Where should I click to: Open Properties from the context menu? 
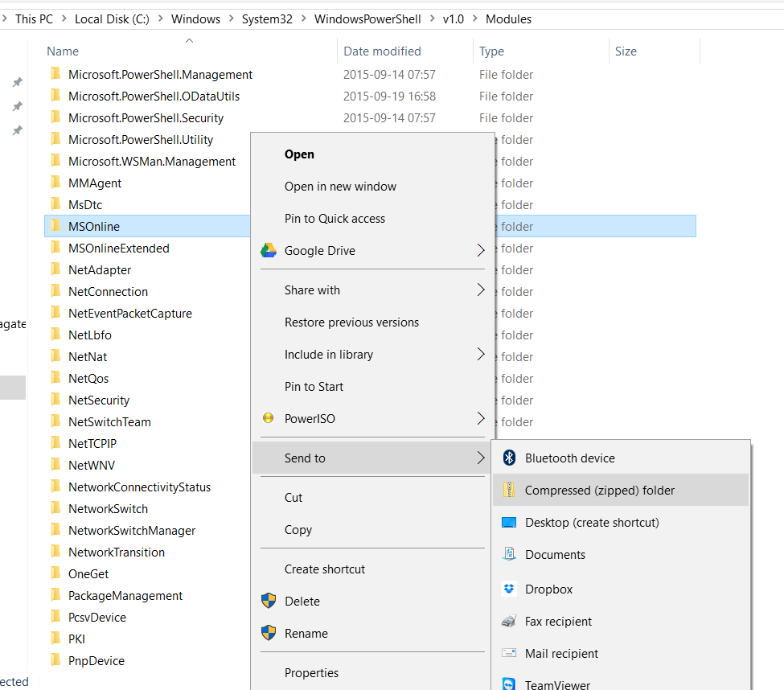pyautogui.click(x=311, y=672)
